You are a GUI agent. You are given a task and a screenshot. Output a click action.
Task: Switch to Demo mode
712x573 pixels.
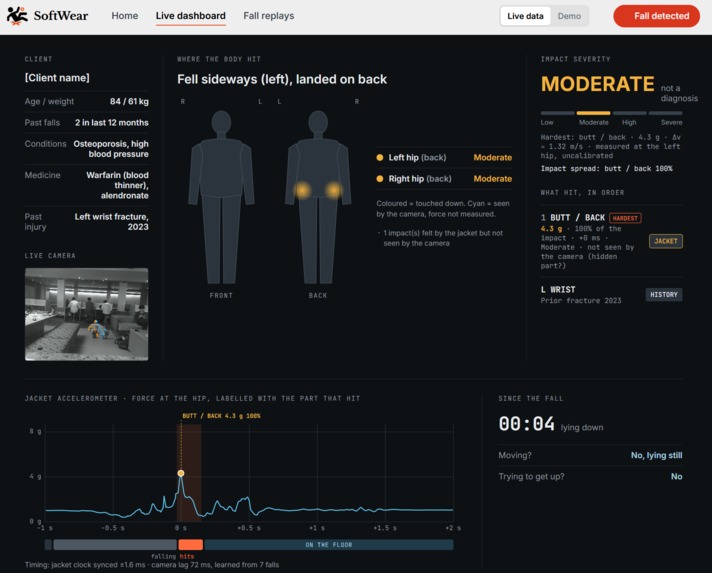pos(569,16)
